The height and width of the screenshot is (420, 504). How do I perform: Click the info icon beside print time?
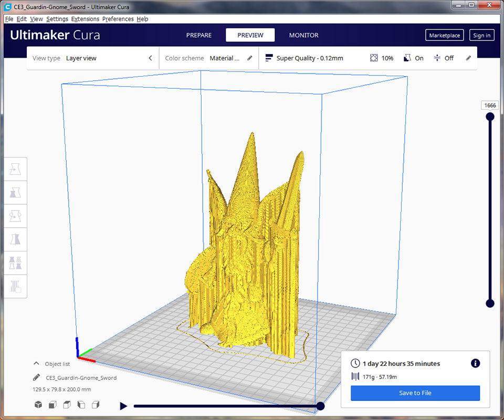(475, 363)
